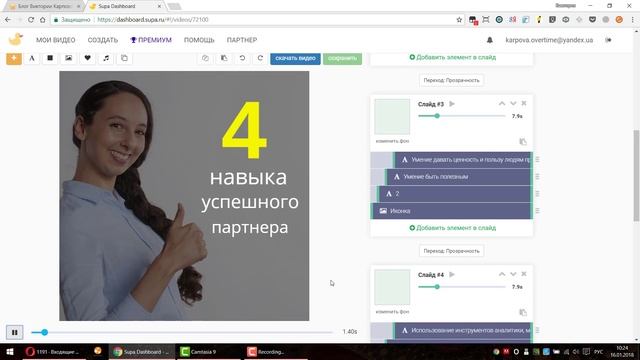
Task: Open the image insert tool
Action: [x=69, y=58]
